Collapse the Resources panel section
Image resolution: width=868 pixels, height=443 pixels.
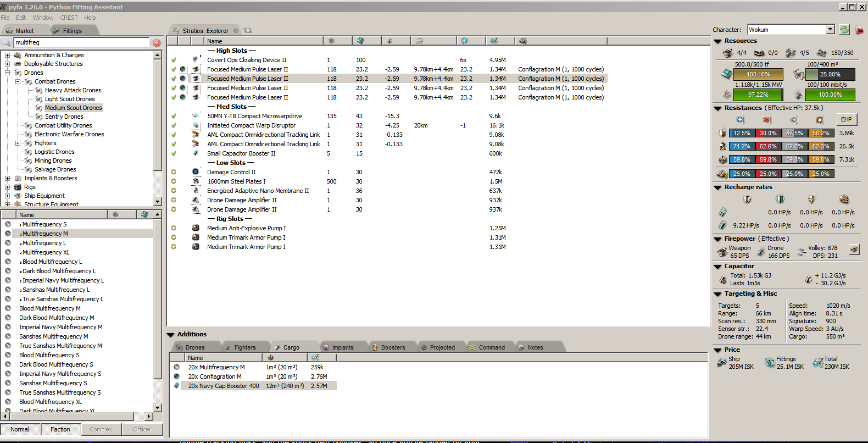point(717,41)
